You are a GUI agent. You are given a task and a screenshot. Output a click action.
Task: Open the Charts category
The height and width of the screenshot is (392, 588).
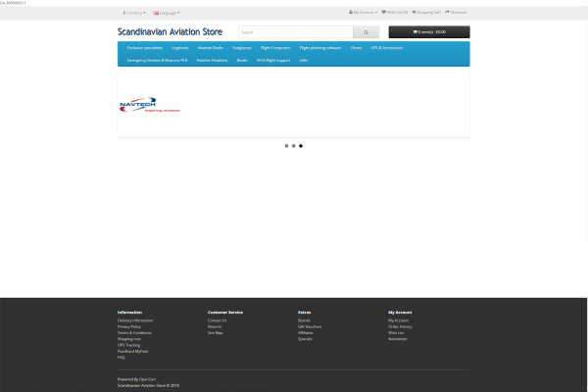click(356, 48)
